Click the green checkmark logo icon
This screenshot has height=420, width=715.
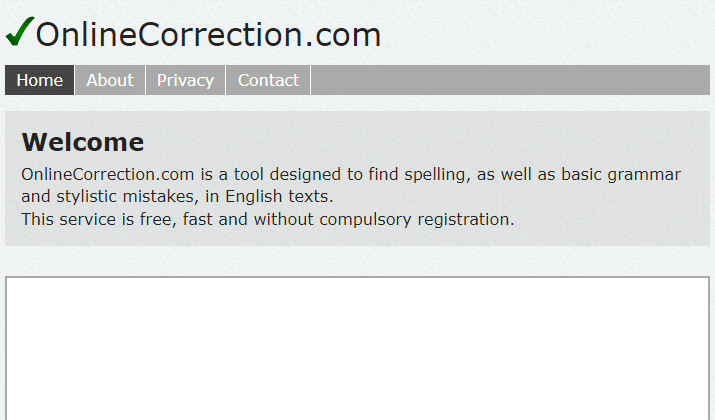click(20, 31)
